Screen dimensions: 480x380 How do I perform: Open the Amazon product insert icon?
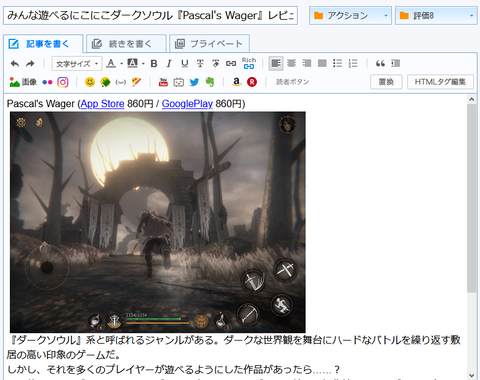pyautogui.click(x=236, y=82)
